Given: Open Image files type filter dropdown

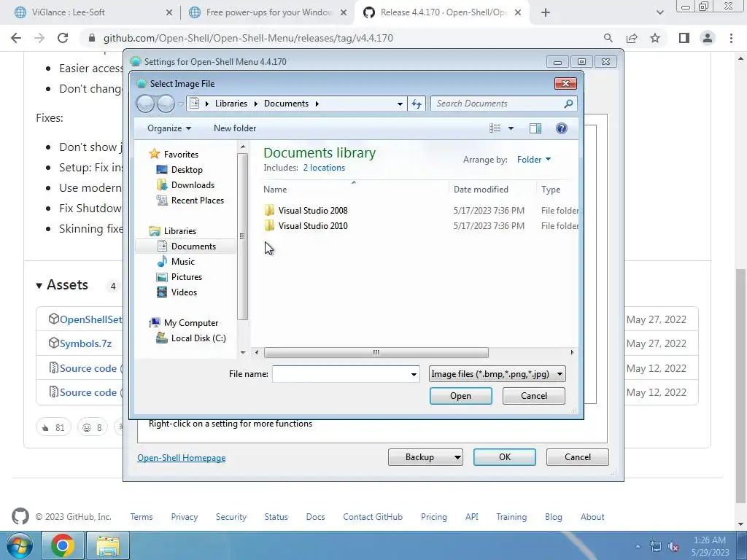Looking at the screenshot, I should [497, 374].
